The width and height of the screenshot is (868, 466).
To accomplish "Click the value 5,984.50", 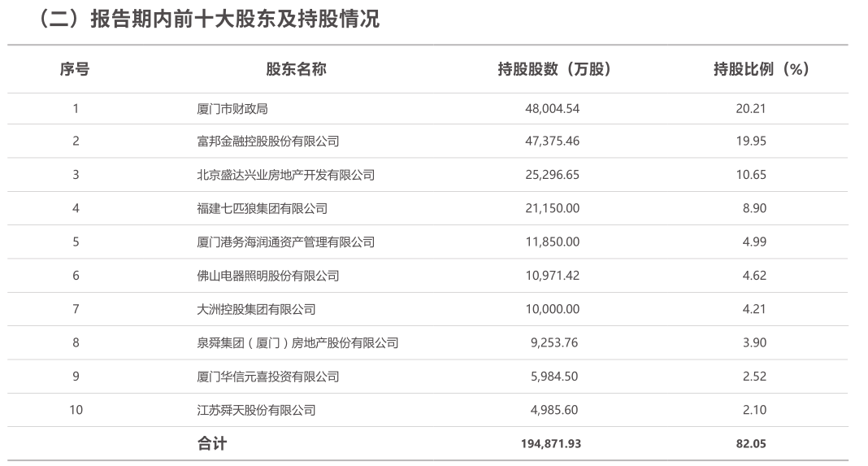I will (554, 377).
